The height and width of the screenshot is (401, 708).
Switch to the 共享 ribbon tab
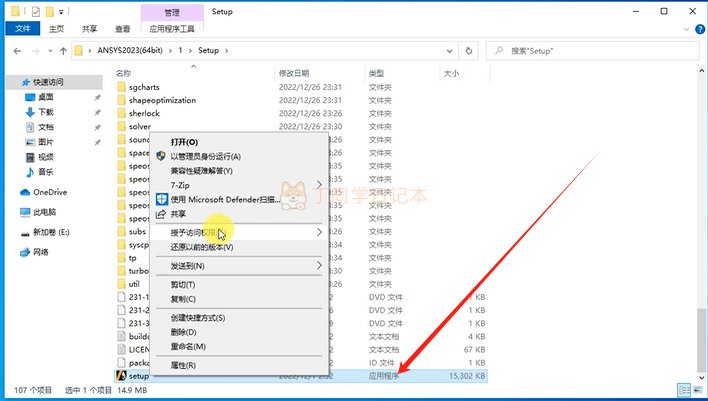point(89,28)
